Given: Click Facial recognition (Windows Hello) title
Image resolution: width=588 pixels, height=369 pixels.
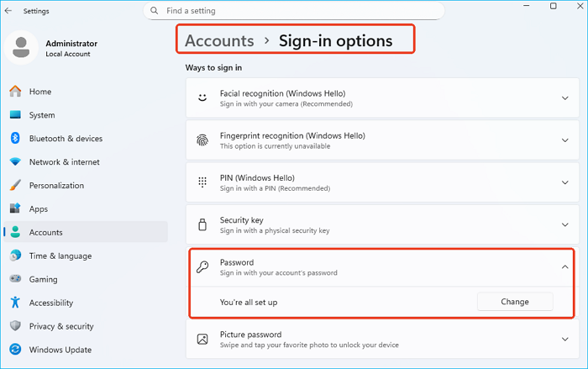Looking at the screenshot, I should (x=283, y=93).
